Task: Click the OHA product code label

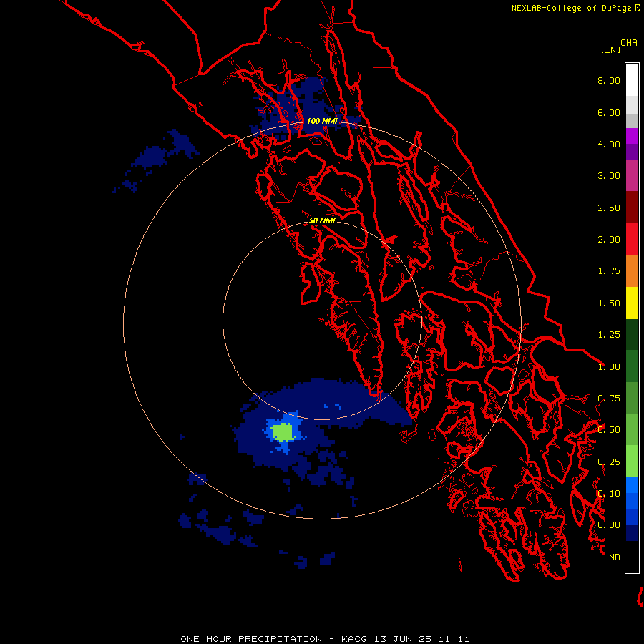Action: pyautogui.click(x=629, y=43)
